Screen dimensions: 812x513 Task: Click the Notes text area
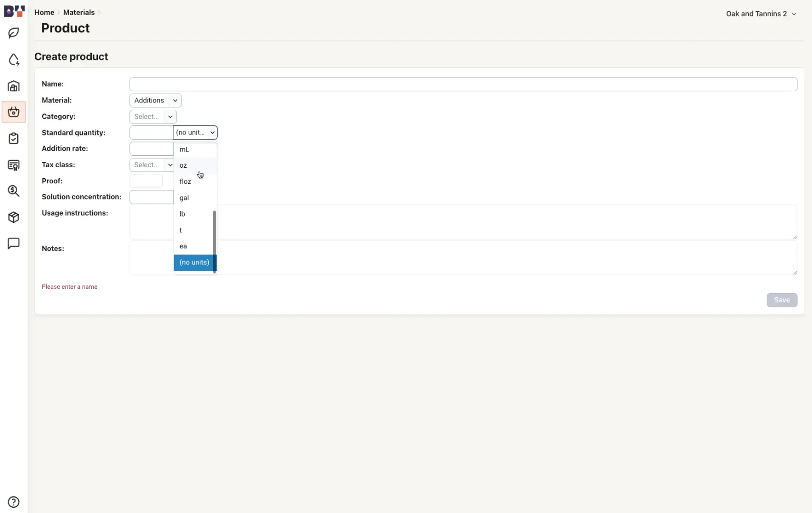[463, 257]
